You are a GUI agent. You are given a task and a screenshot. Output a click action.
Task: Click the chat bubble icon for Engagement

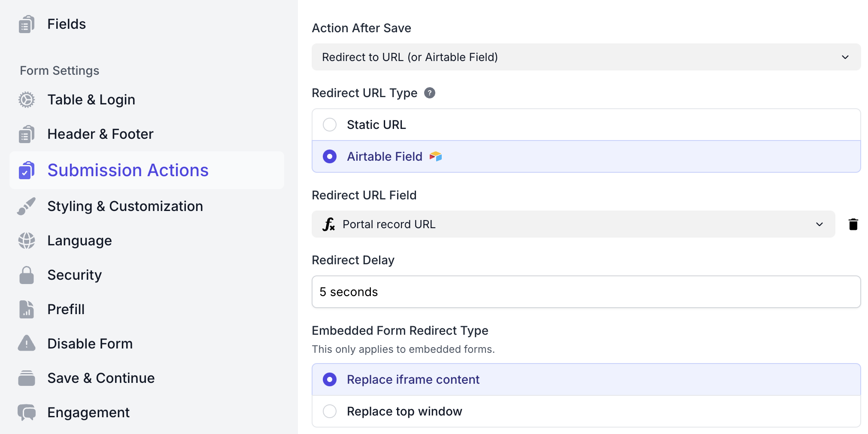[x=27, y=413]
